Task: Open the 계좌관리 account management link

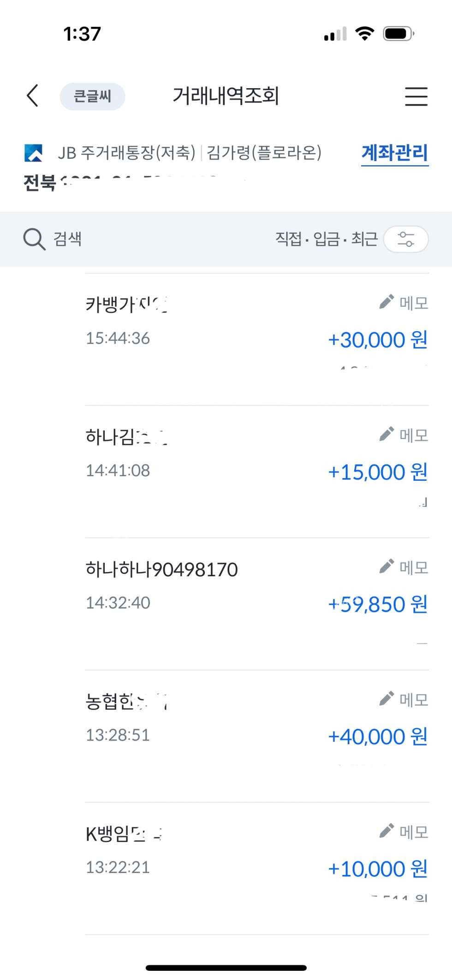Action: (394, 153)
